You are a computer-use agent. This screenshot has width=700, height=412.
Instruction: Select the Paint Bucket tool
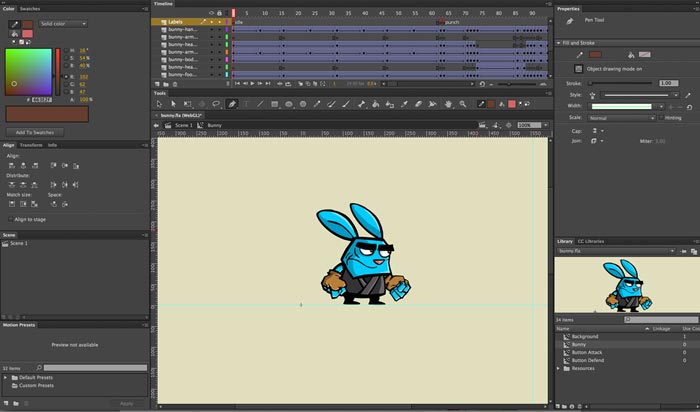[375, 104]
